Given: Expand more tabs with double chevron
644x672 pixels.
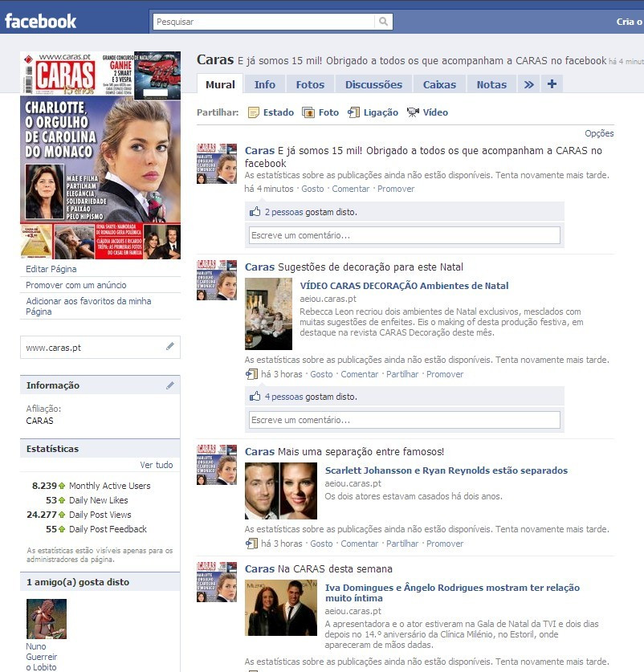Looking at the screenshot, I should pos(529,84).
